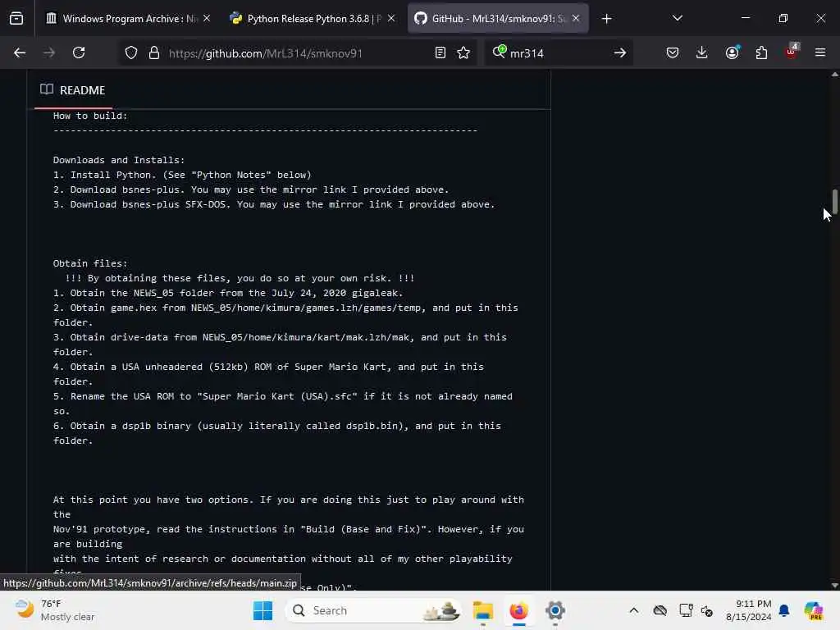Click "2. Download bsnes-plus." line

pyautogui.click(x=251, y=189)
